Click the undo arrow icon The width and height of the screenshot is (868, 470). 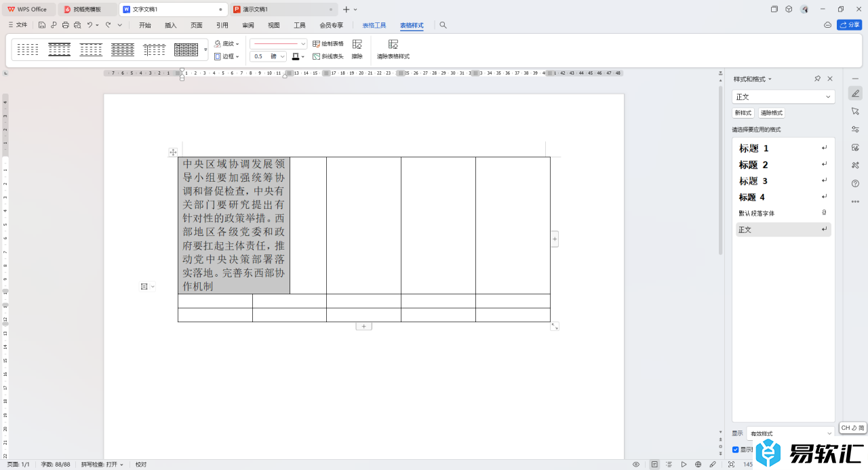[90, 25]
